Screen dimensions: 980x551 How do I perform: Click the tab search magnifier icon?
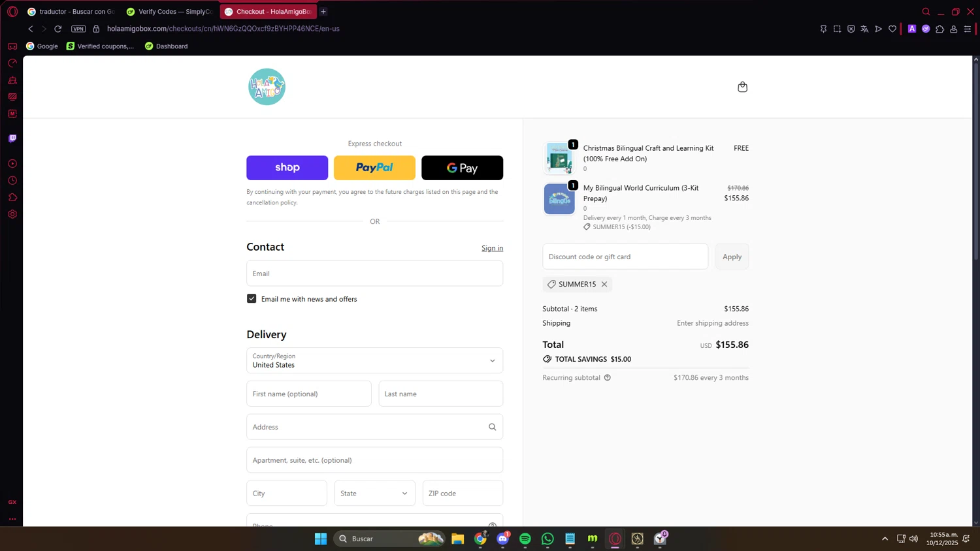coord(926,12)
